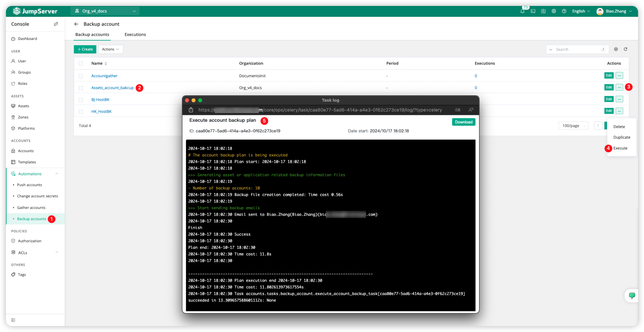Select the header select-all checkbox
The height and width of the screenshot is (332, 644).
81,63
